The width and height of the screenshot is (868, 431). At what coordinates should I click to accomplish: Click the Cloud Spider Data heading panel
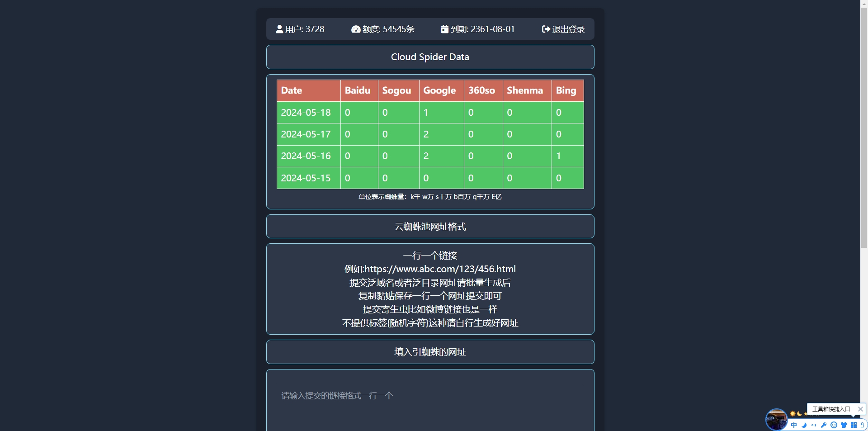pyautogui.click(x=430, y=57)
